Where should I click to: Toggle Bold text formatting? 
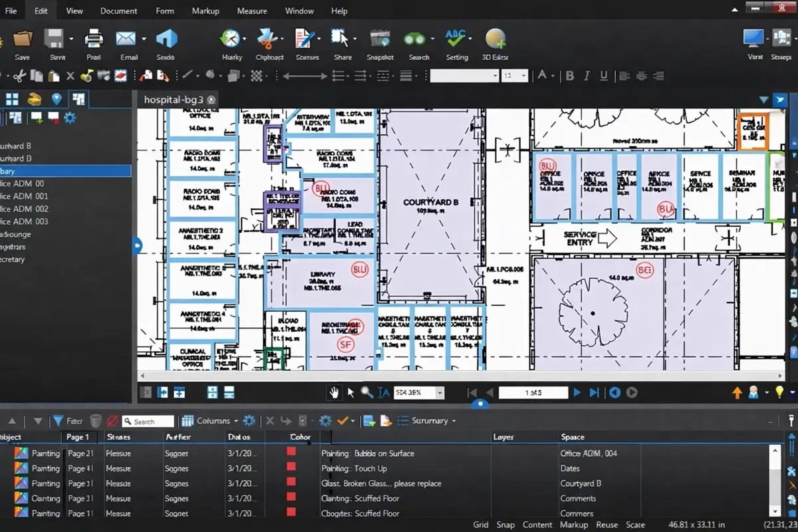pyautogui.click(x=570, y=76)
